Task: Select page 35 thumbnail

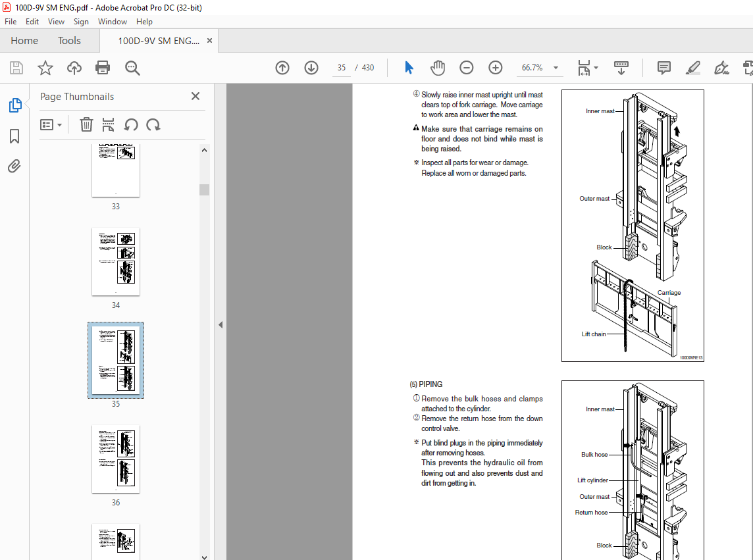Action: pos(116,360)
